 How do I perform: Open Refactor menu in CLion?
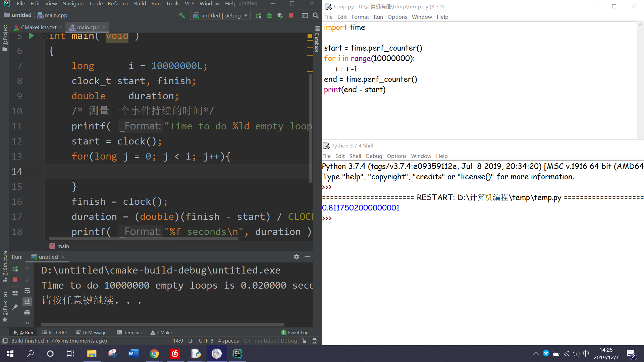click(118, 4)
